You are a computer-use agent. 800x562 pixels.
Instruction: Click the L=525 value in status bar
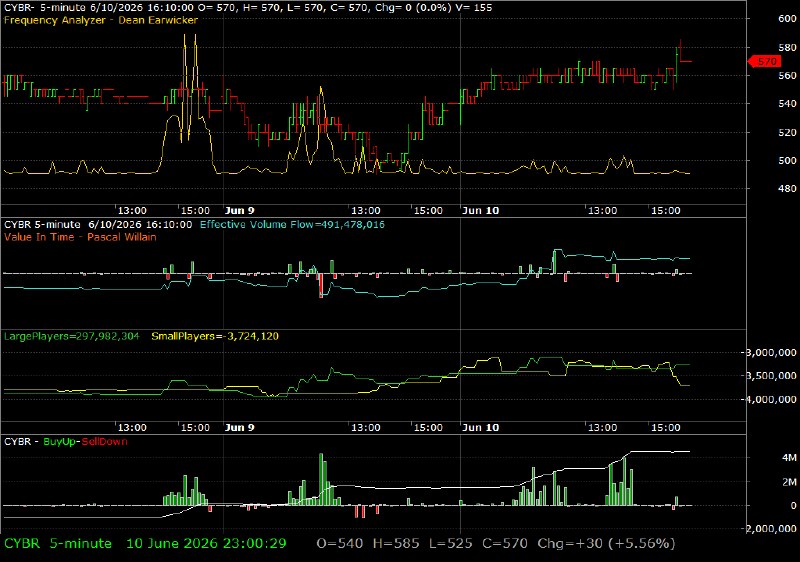[x=451, y=544]
